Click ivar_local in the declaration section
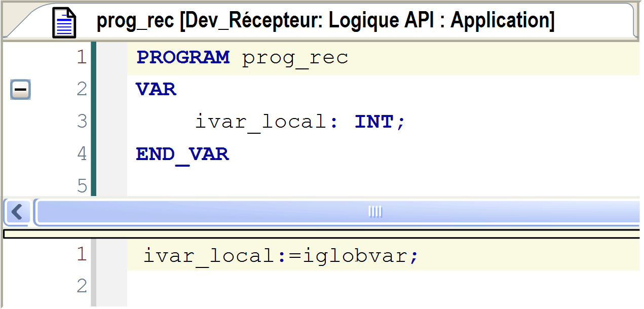This screenshot has height=309, width=644. tap(260, 122)
